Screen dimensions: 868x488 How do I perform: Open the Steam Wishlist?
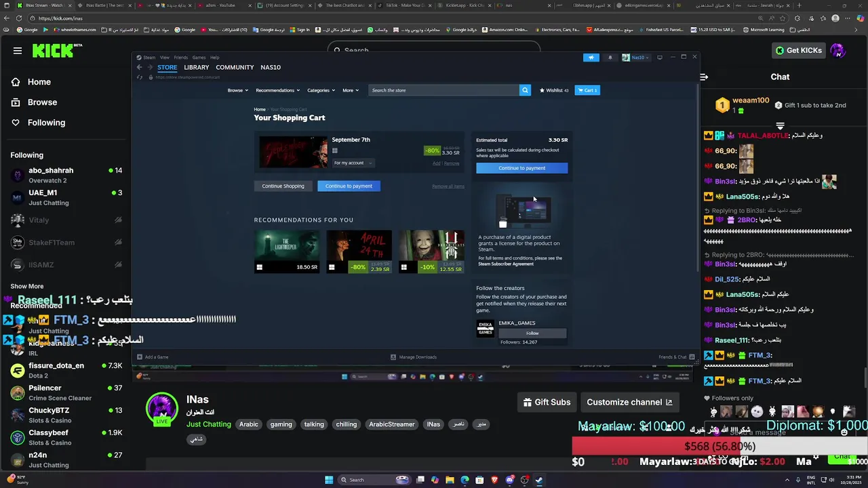[553, 90]
